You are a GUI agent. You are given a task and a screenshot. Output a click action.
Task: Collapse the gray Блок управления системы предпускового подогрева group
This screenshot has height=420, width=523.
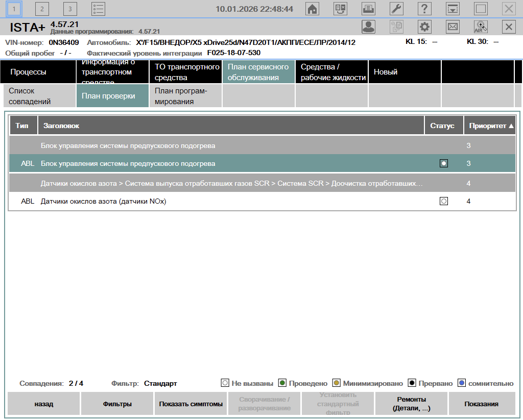click(x=128, y=145)
